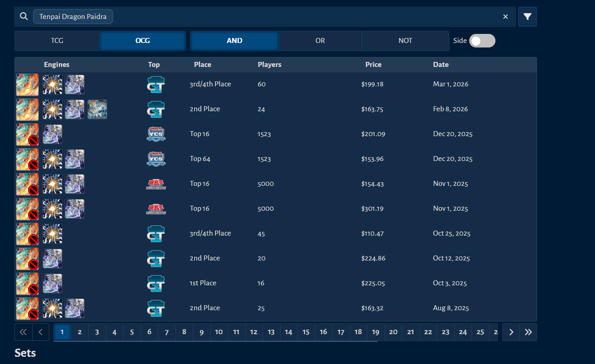
Task: Click the white dragon engine icon in the $201.09 row
Action: tap(52, 134)
